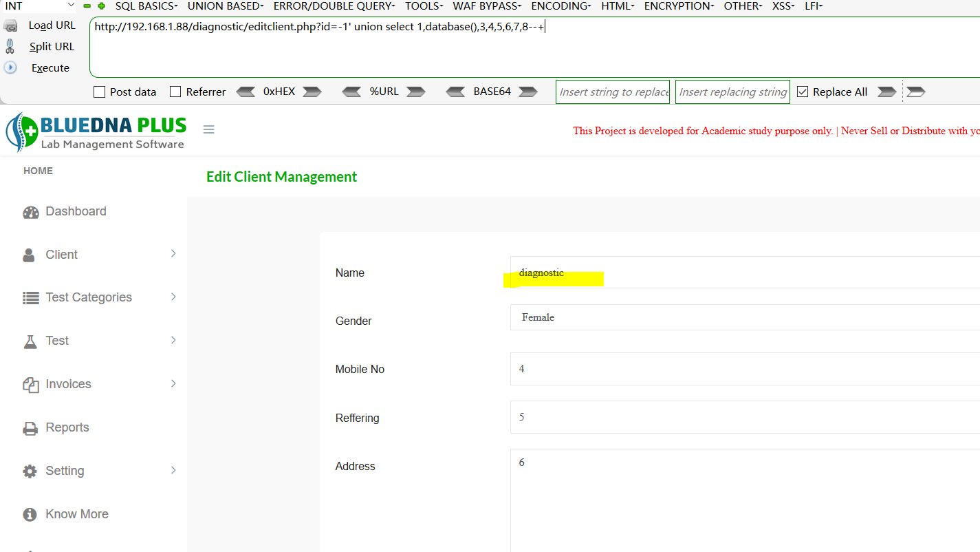Encode %URL with the right arrow
The image size is (980, 552).
[415, 92]
